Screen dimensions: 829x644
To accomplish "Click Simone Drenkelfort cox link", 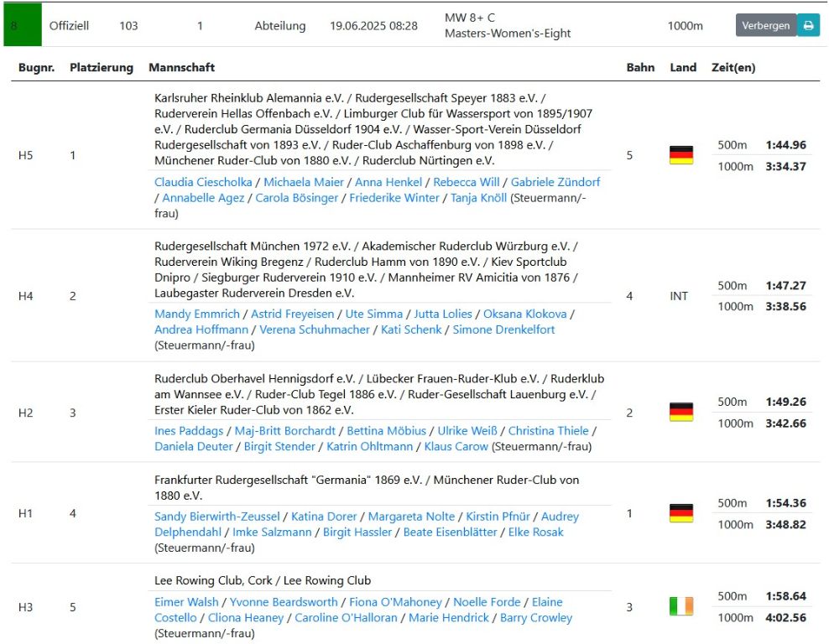I will tap(503, 330).
